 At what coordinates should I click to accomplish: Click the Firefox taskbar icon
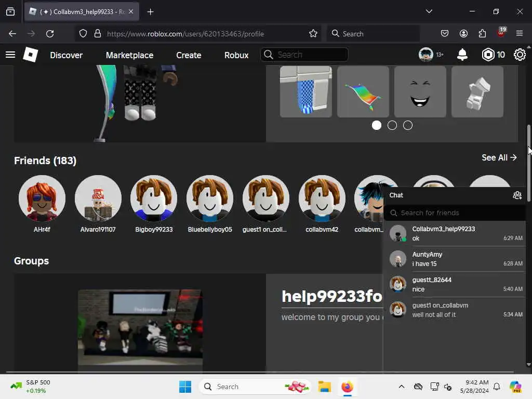(348, 387)
